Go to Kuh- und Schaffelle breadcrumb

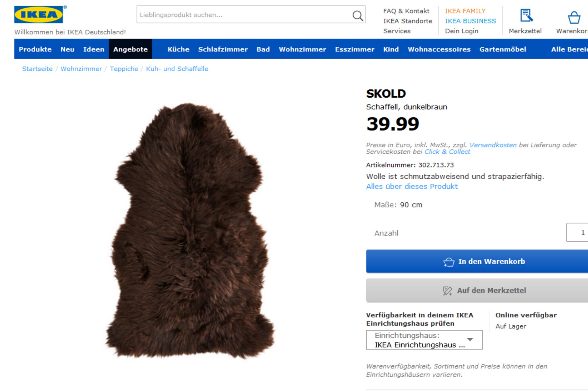[177, 69]
